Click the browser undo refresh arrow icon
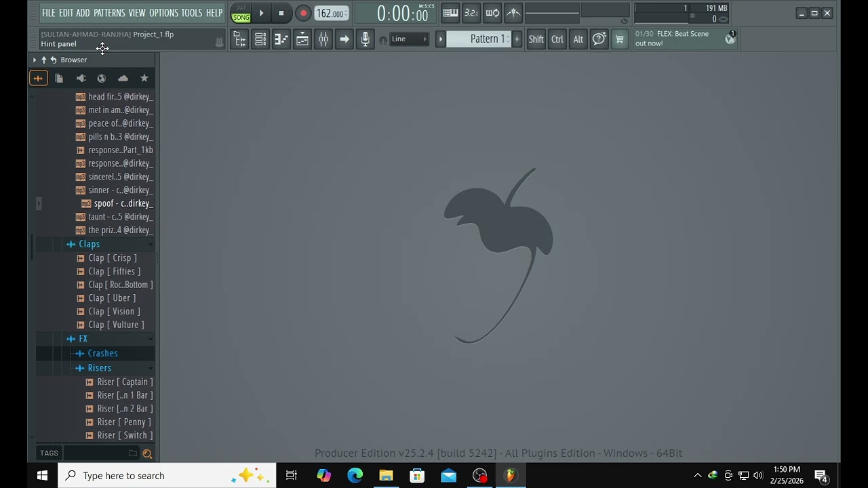This screenshot has width=868, height=488. (54, 60)
